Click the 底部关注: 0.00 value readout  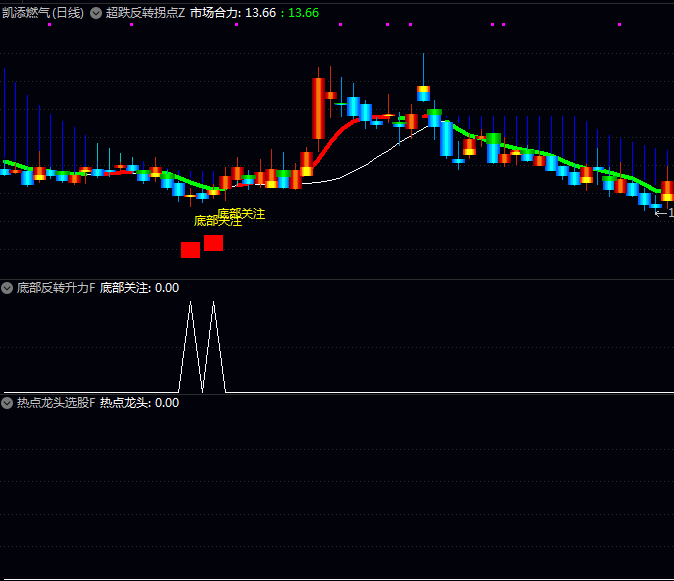tap(140, 288)
